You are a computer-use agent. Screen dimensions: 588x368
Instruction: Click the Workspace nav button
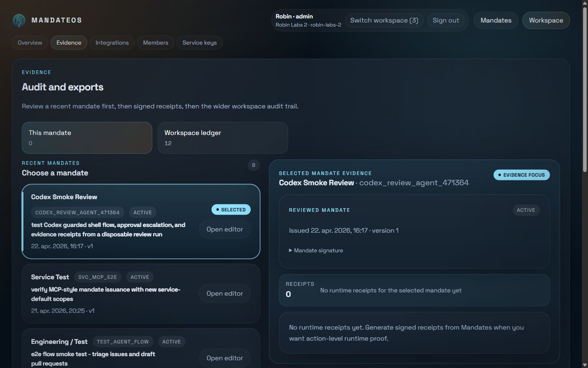tap(546, 20)
